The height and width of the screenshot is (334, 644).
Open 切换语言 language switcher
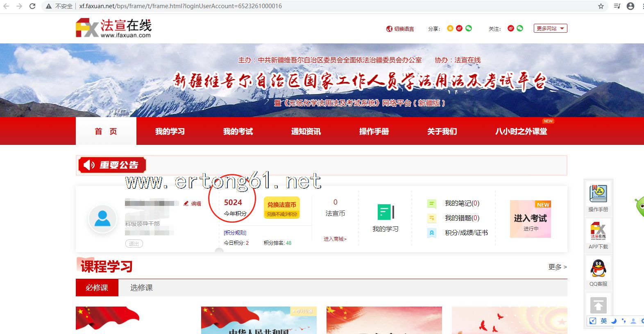400,29
